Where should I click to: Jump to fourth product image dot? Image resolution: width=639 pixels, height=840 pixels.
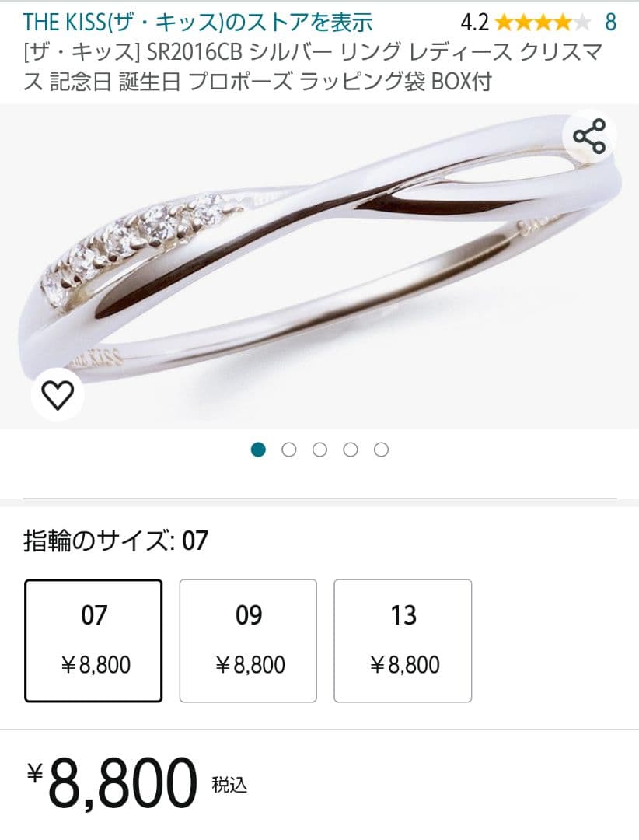pyautogui.click(x=351, y=450)
